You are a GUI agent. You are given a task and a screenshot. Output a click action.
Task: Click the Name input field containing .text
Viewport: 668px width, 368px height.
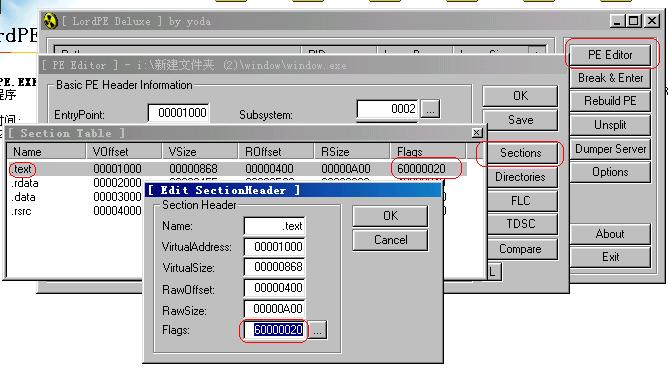[274, 226]
